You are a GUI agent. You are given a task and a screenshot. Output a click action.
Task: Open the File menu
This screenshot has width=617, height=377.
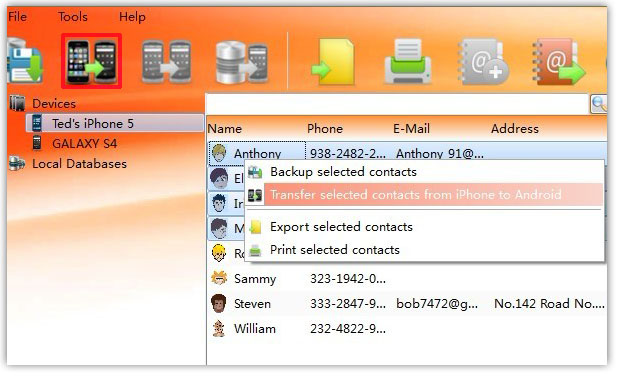(x=17, y=17)
